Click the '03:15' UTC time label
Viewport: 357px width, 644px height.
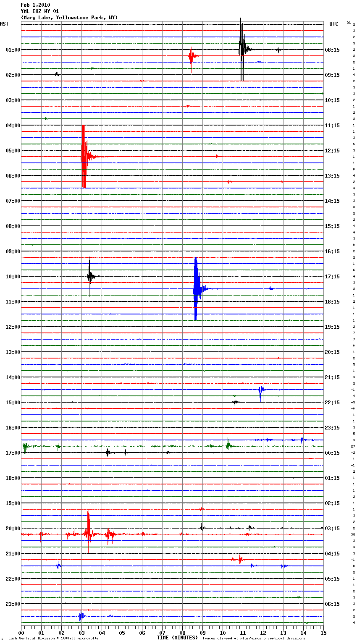(x=332, y=528)
